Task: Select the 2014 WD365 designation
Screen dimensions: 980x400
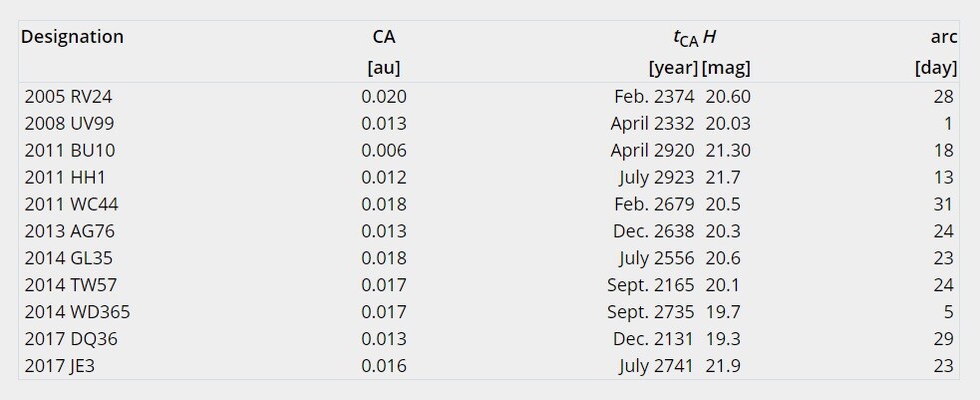Action: [x=78, y=312]
